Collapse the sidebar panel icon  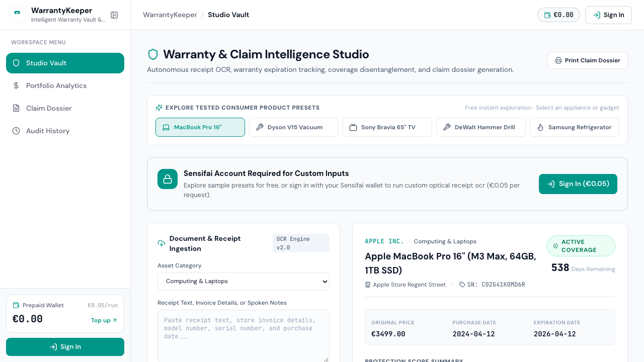point(114,15)
